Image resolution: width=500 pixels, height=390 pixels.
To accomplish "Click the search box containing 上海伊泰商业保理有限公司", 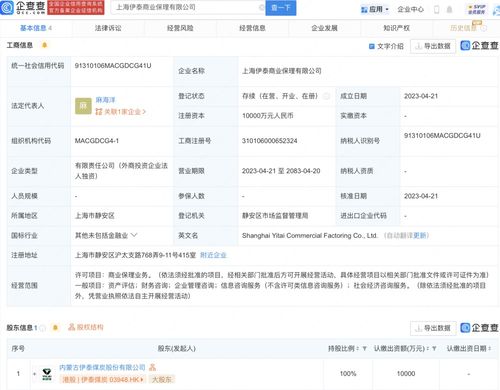I will (x=187, y=7).
